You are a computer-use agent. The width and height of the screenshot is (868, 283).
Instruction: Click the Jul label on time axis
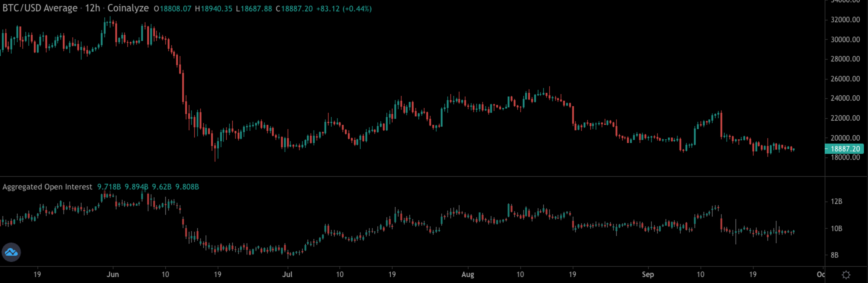point(287,275)
